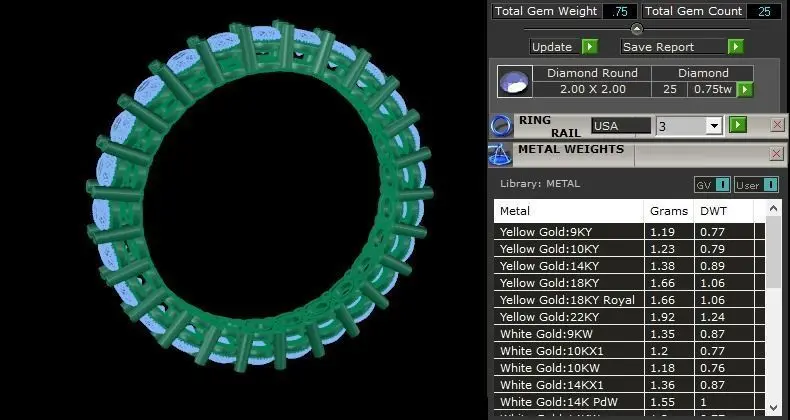Viewport: 790px width, 420px height.
Task: Click the DWT value 1.24 for 22KY
Action: [x=724, y=317]
